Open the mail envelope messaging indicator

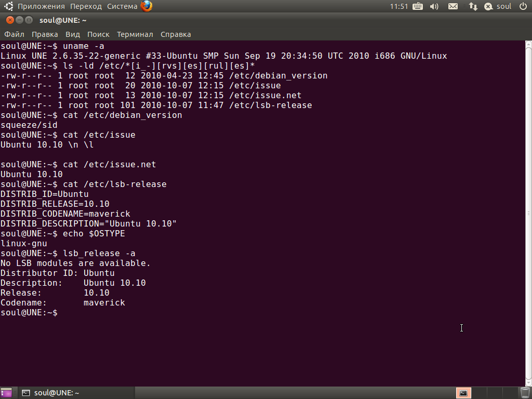tap(453, 6)
